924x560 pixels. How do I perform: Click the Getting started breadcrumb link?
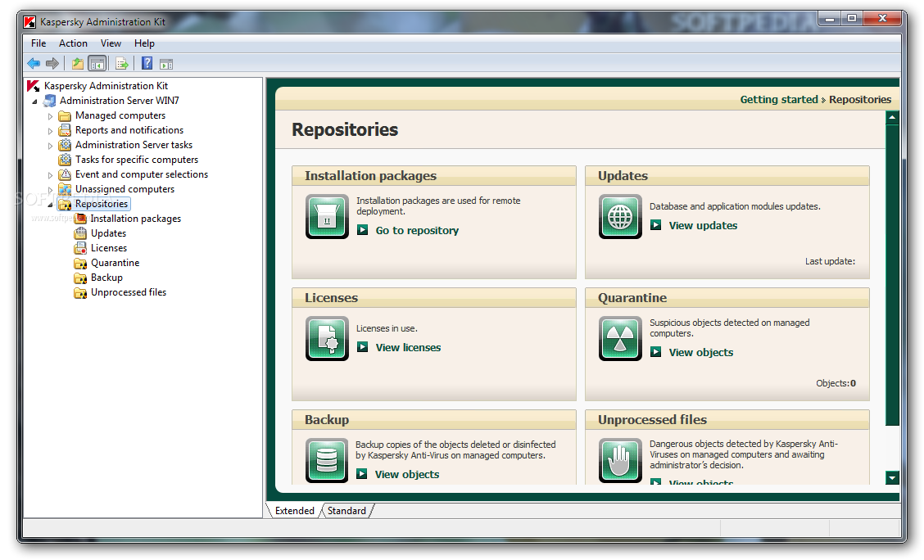tap(779, 100)
